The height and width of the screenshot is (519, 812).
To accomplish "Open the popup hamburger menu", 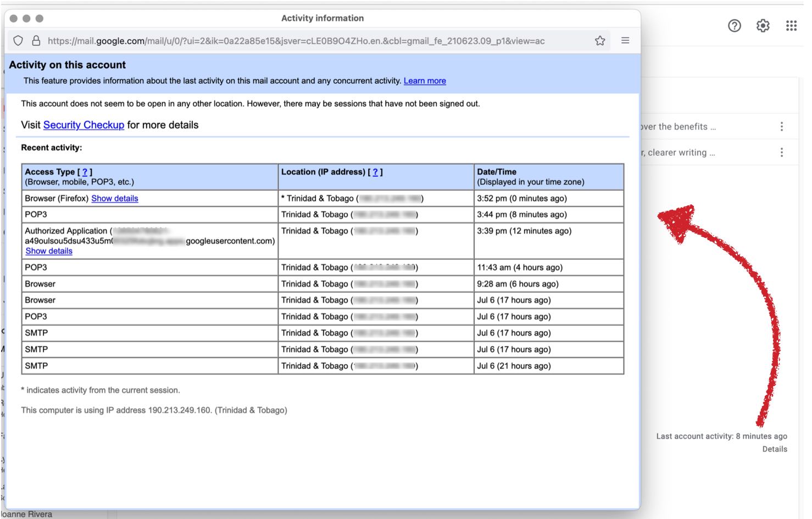I will (625, 41).
